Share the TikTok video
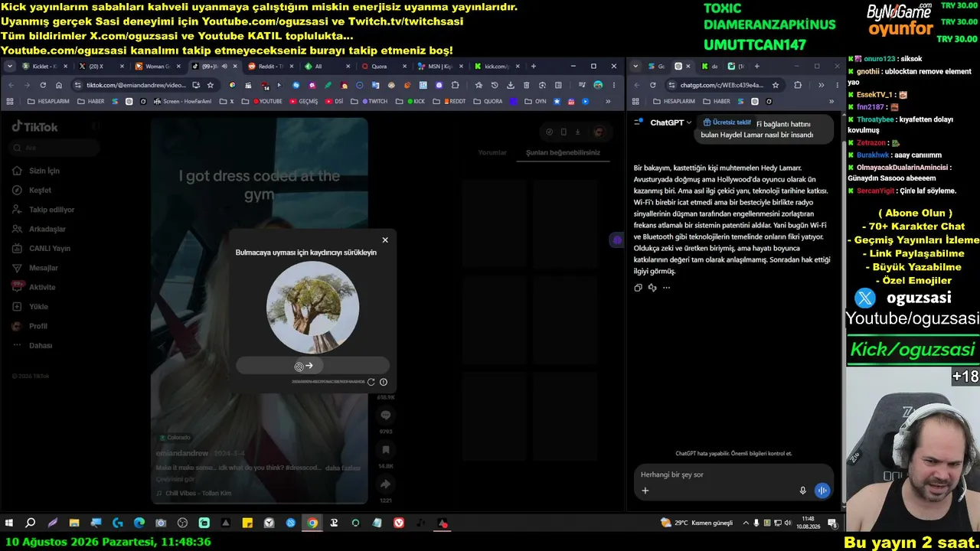Viewport: 980px width, 551px height. [x=386, y=484]
